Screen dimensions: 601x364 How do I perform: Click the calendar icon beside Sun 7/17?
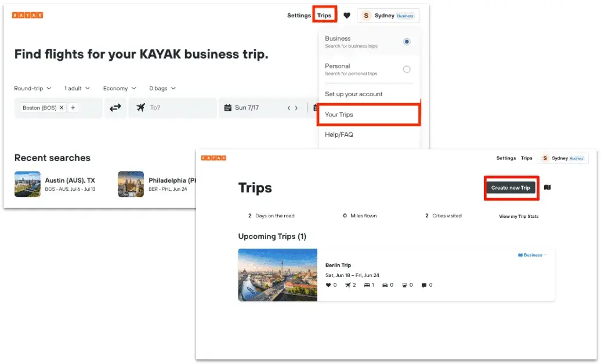point(227,108)
